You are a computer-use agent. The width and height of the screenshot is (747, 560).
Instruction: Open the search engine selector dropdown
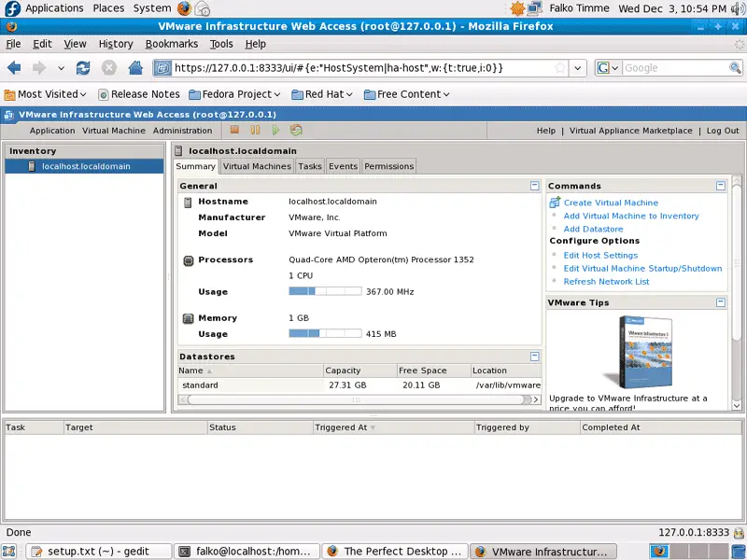coord(608,68)
